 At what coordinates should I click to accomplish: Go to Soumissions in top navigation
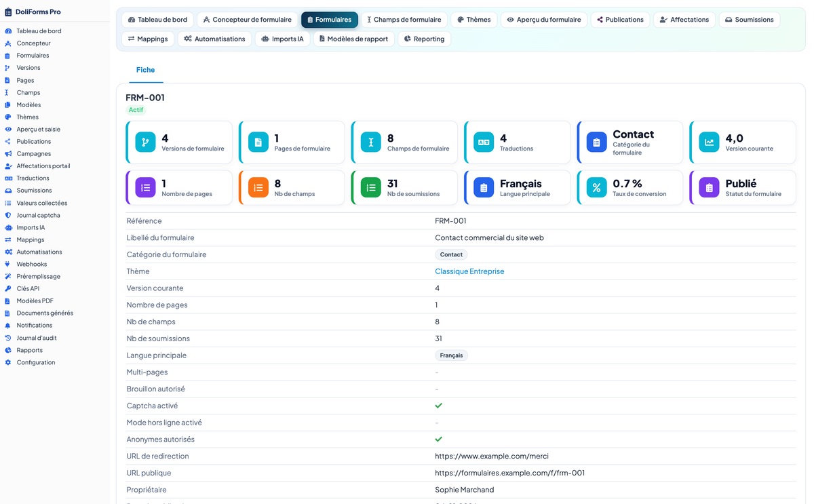coord(750,20)
